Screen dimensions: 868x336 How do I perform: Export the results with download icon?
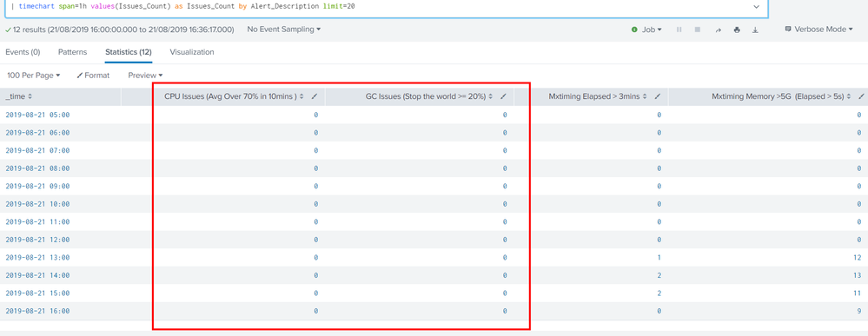coord(755,30)
